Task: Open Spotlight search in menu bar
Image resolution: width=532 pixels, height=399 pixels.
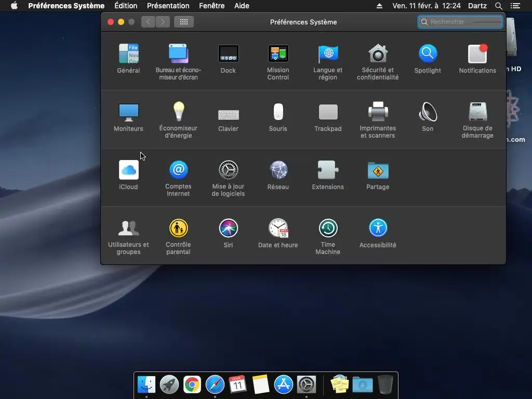Action: [498, 6]
